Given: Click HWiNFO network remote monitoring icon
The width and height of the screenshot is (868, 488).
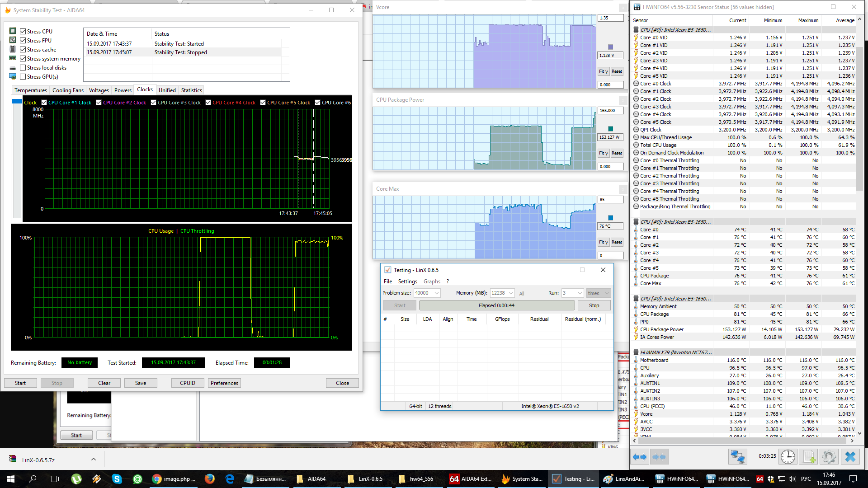Looking at the screenshot, I should click(x=737, y=457).
